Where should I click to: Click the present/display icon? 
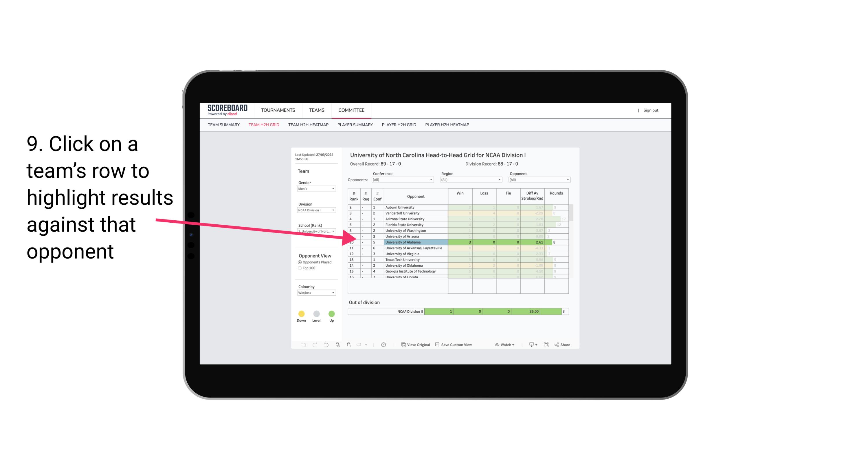529,345
